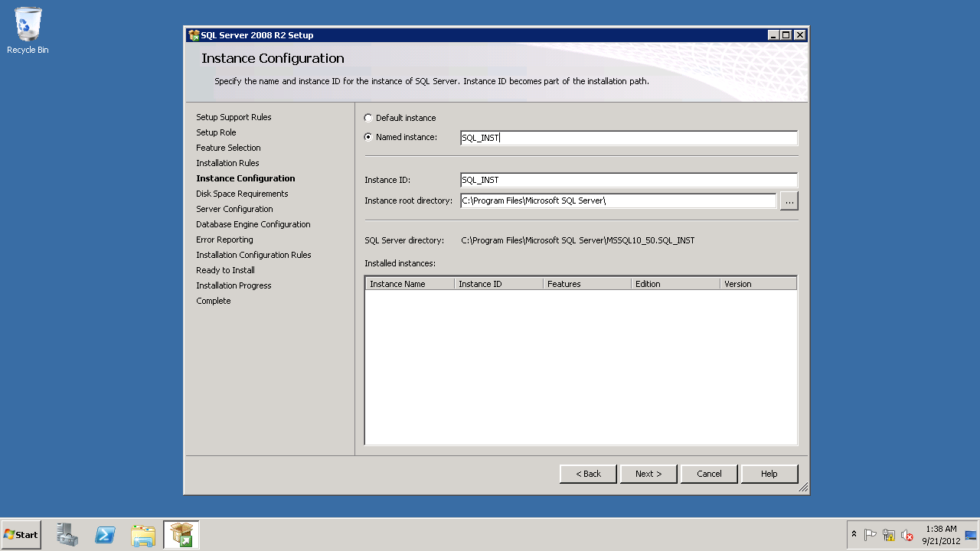Open Server Manager from taskbar
The height and width of the screenshot is (551, 980).
tap(67, 535)
